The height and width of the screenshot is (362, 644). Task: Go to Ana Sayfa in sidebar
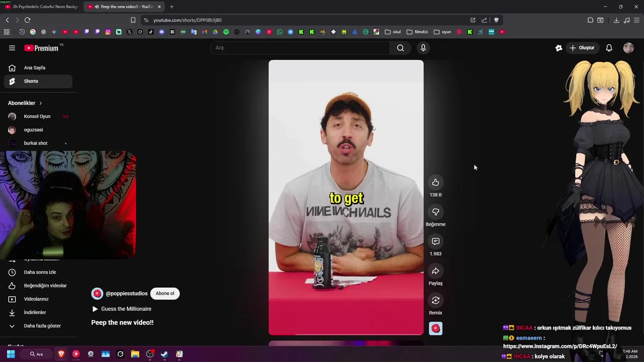click(x=38, y=68)
